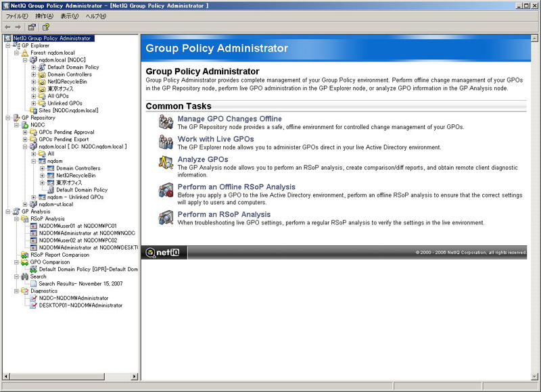Click the Help toolbar icon
Viewport: 541px width, 392px height.
tap(46, 27)
